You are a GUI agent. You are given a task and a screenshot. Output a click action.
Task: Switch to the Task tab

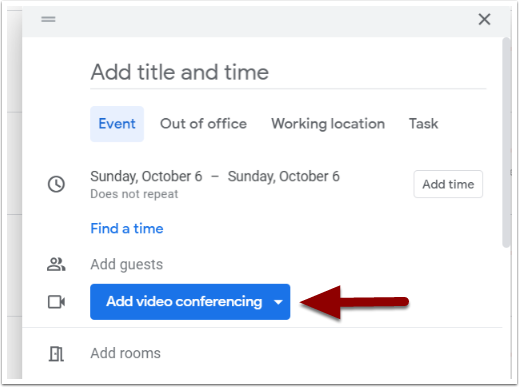coord(423,124)
